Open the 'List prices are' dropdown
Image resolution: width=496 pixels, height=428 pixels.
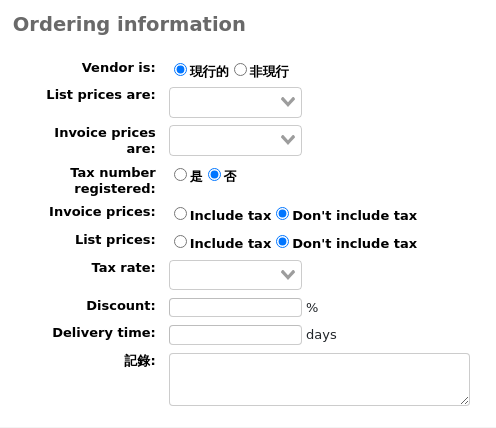(235, 102)
